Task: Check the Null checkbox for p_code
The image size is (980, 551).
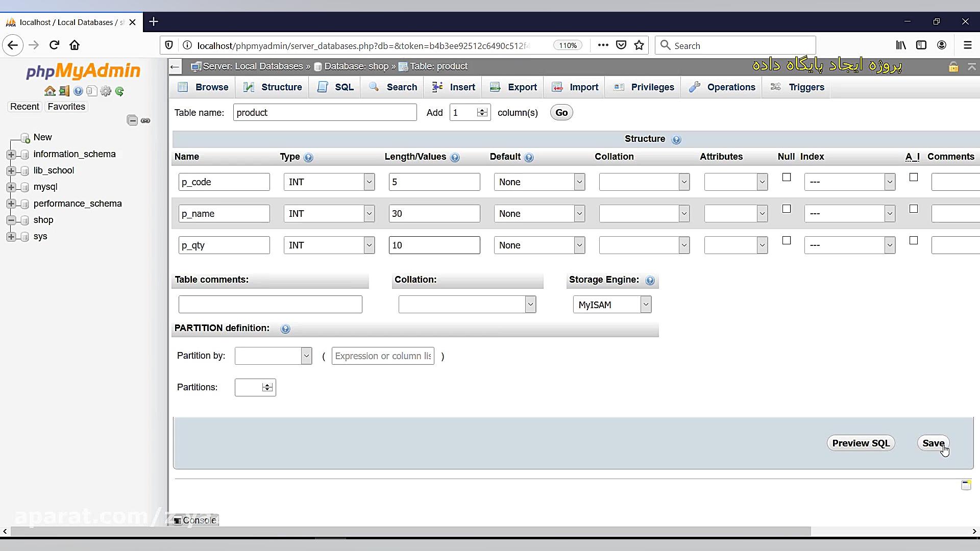Action: 787,178
